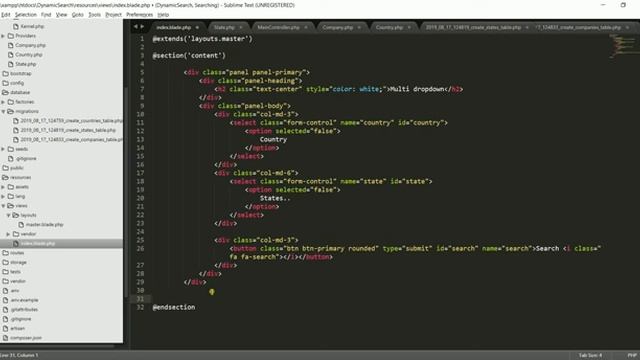Switch to the Company.php tab
The height and width of the screenshot is (360, 640).
point(338,27)
